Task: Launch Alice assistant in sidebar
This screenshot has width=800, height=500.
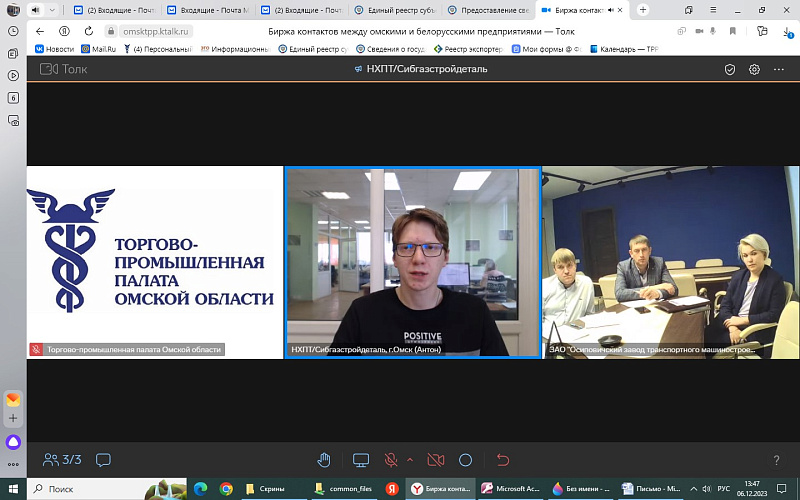Action: [x=13, y=442]
